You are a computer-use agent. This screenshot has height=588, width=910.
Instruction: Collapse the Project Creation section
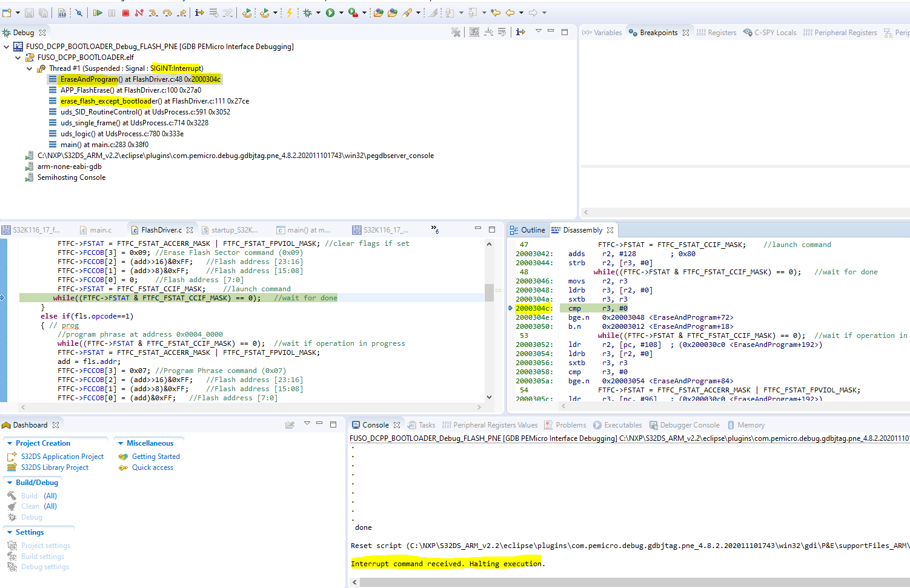pos(10,443)
